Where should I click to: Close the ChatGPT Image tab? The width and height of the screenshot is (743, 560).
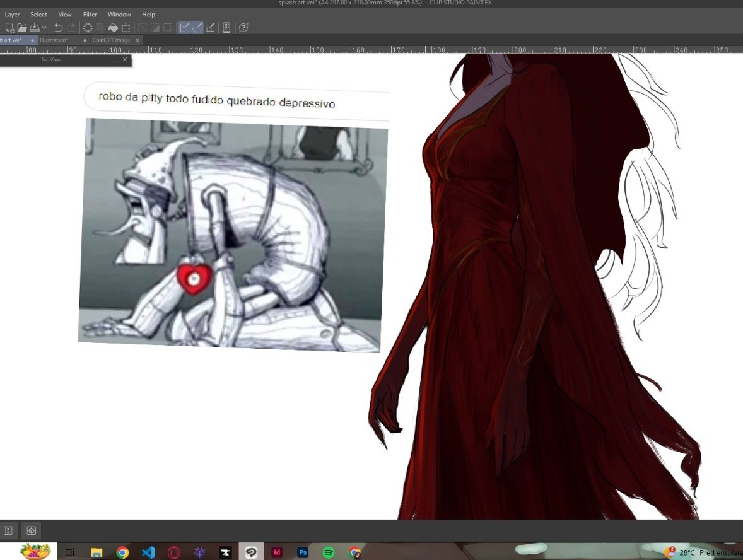[137, 40]
